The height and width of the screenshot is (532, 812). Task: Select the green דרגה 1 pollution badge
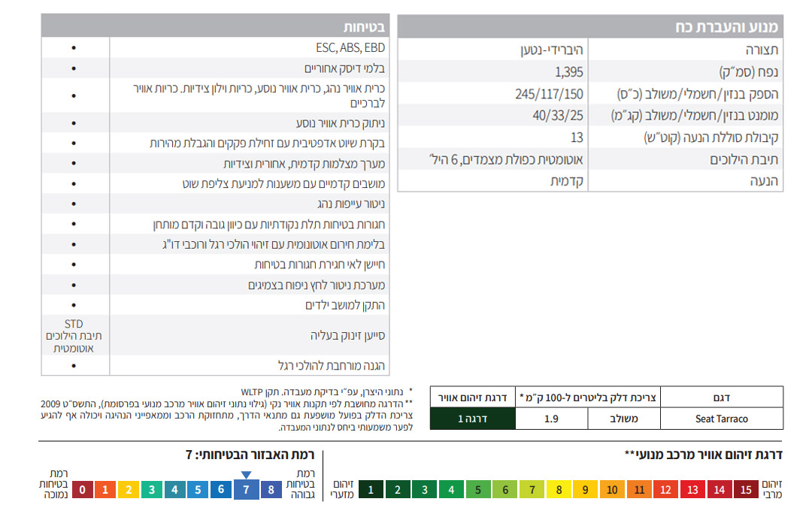coord(471,419)
